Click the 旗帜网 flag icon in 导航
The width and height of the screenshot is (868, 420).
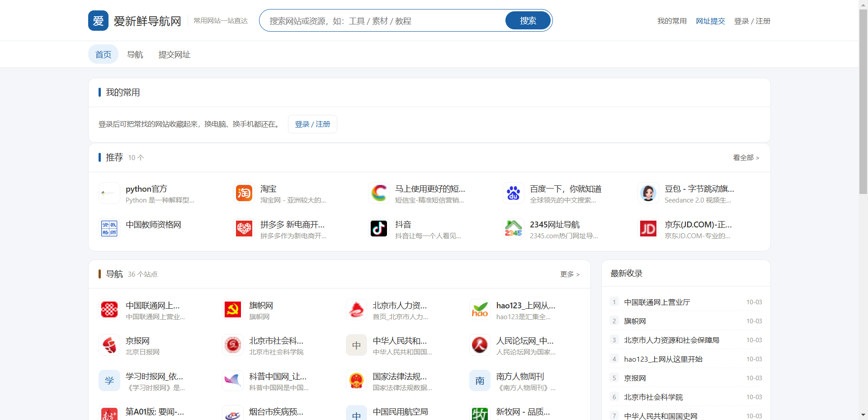tap(233, 310)
